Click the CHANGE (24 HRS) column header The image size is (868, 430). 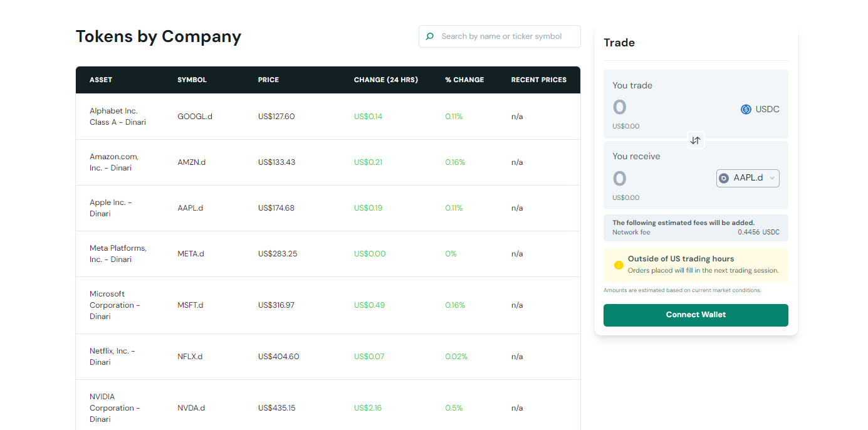pyautogui.click(x=385, y=80)
